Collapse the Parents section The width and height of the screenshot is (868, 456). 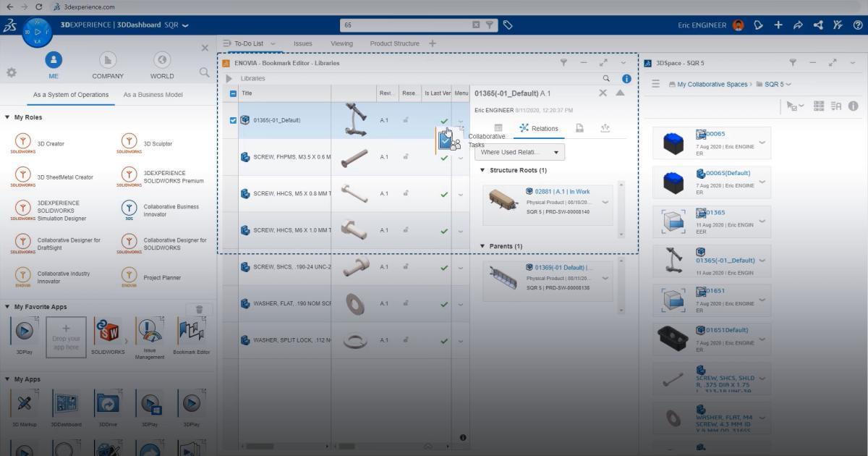(x=483, y=246)
